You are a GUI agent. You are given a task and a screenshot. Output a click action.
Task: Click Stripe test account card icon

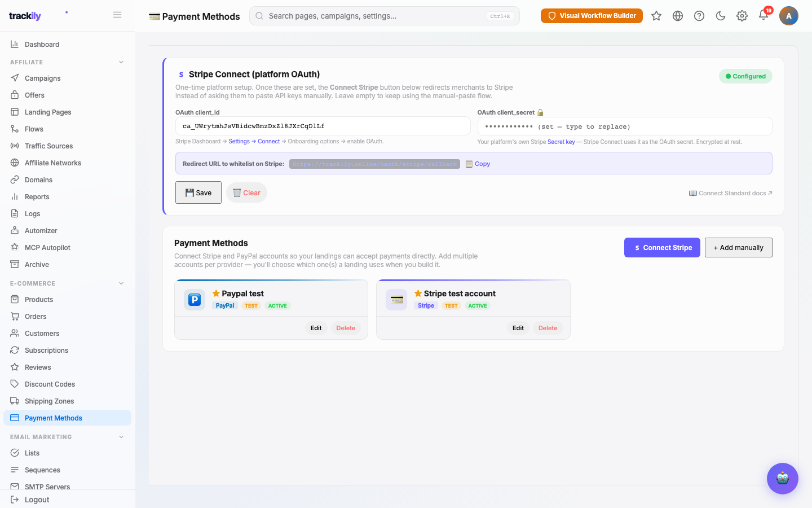(x=396, y=300)
